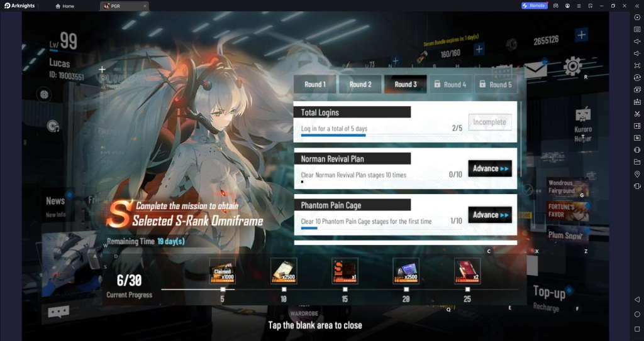
Task: Click the rotate screen icon in sidebar
Action: [637, 186]
